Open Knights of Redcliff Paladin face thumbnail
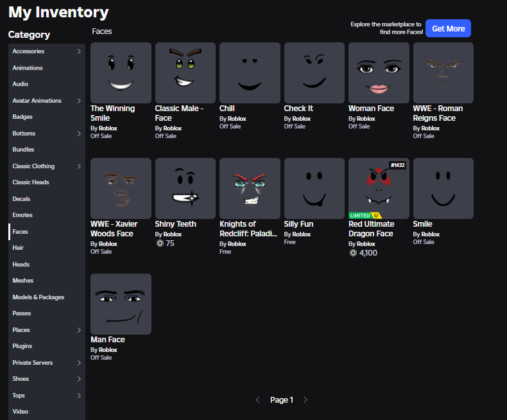The width and height of the screenshot is (507, 420). coord(250,188)
